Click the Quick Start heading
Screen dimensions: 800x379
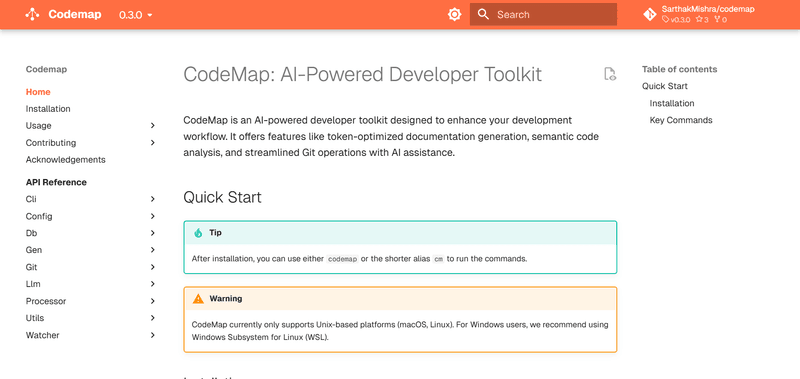pyautogui.click(x=222, y=197)
